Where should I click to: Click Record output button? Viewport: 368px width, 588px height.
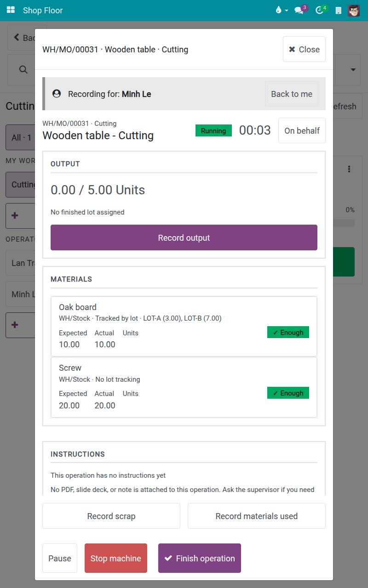click(184, 237)
